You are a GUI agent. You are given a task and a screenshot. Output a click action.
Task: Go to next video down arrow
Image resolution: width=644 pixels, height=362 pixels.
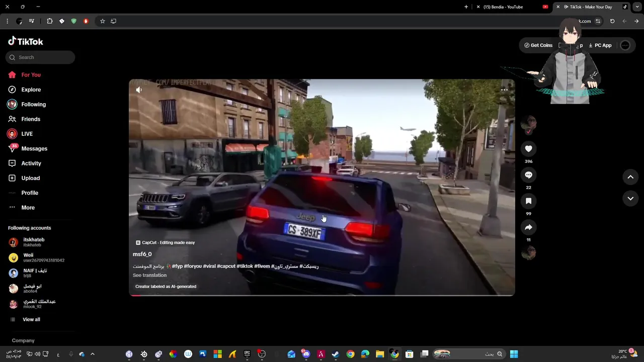(630, 199)
